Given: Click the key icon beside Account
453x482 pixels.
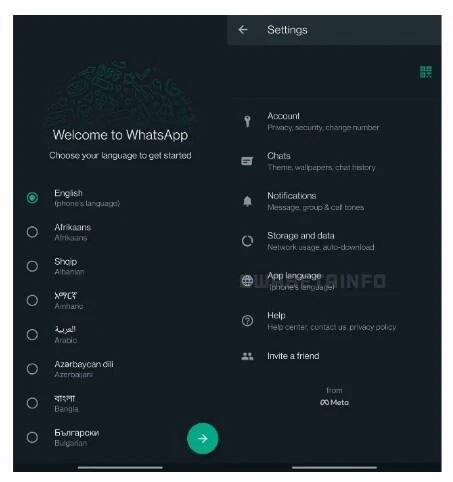Looking at the screenshot, I should click(247, 121).
